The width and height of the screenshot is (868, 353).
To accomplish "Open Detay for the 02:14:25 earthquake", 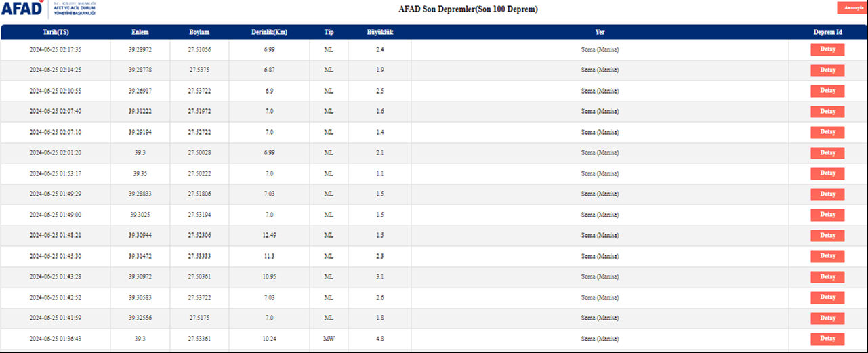I will 827,70.
